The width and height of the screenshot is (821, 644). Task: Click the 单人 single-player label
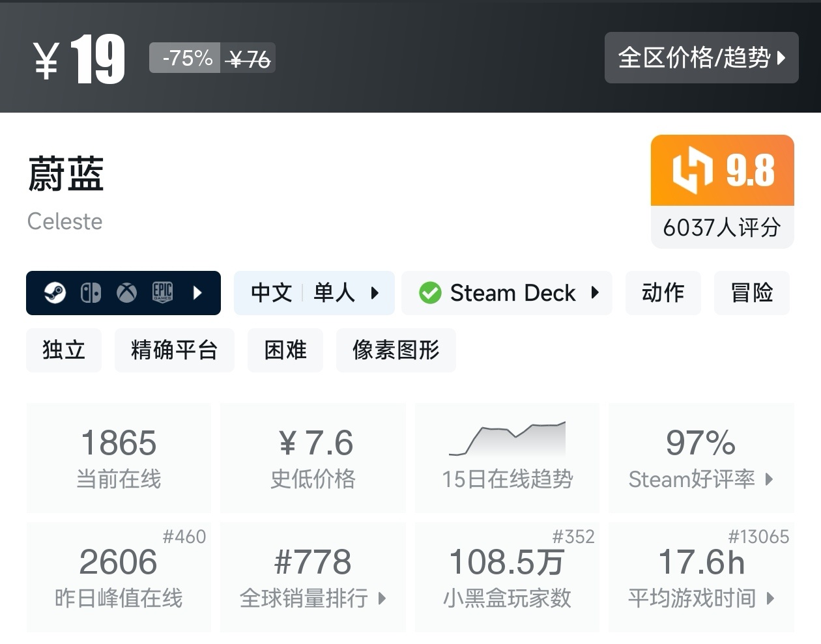pyautogui.click(x=334, y=293)
